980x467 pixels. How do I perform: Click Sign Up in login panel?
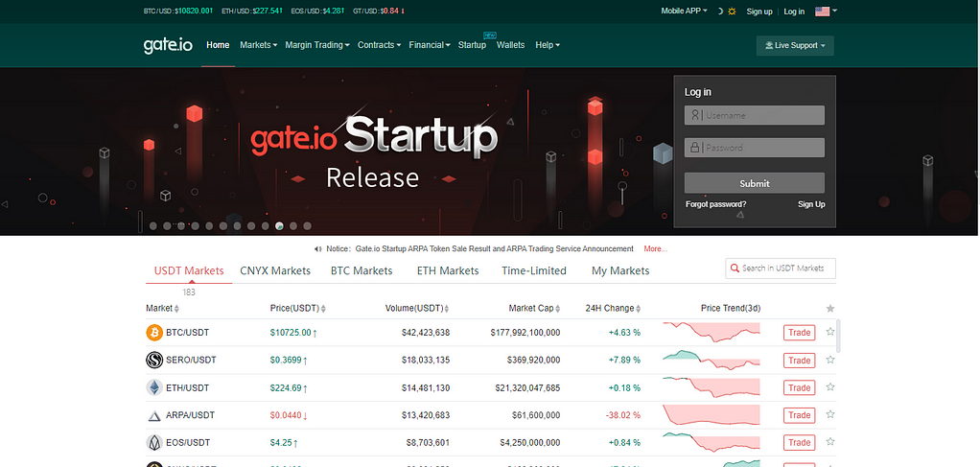tap(811, 204)
